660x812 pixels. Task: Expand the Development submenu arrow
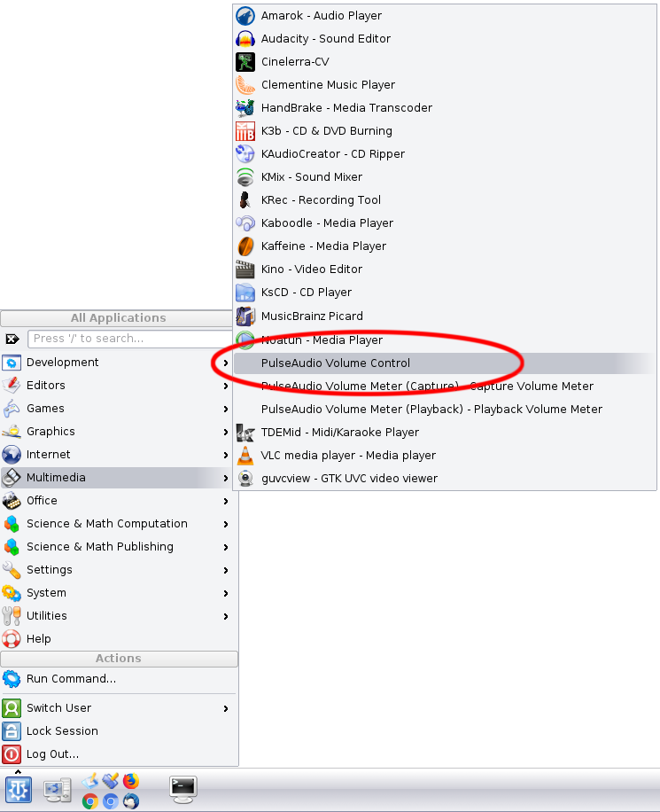tap(226, 363)
